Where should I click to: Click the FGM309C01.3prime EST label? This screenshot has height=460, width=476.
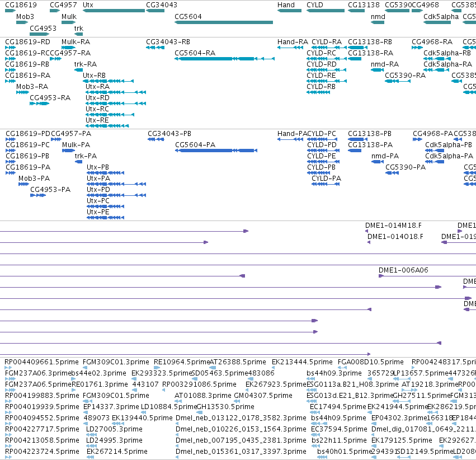coord(116,362)
